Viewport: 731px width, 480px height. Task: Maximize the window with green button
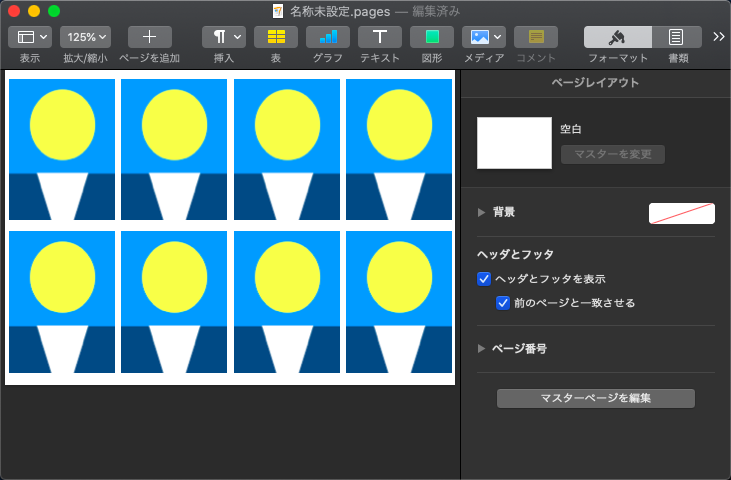[54, 11]
